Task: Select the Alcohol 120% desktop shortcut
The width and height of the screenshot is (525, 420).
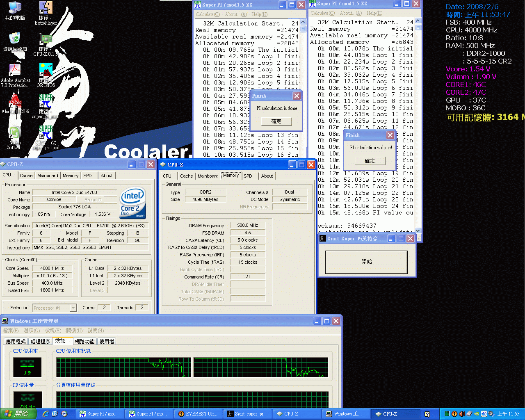Action: 15,101
